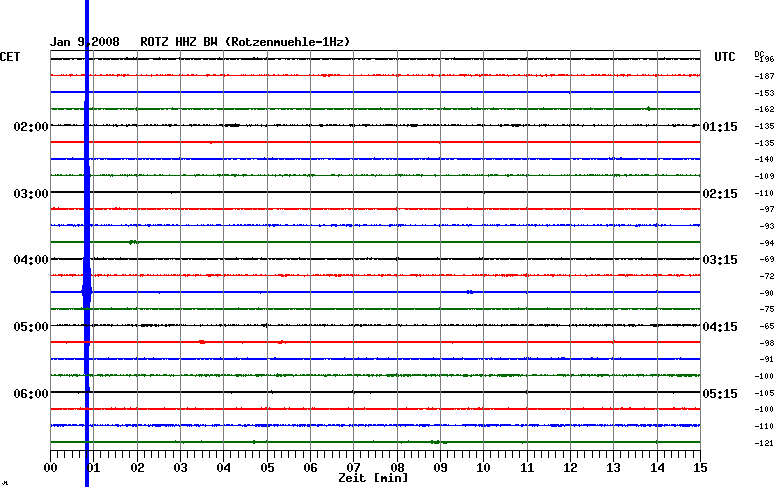Click the '06:00' CET time label
The height and width of the screenshot is (494, 780).
click(31, 394)
